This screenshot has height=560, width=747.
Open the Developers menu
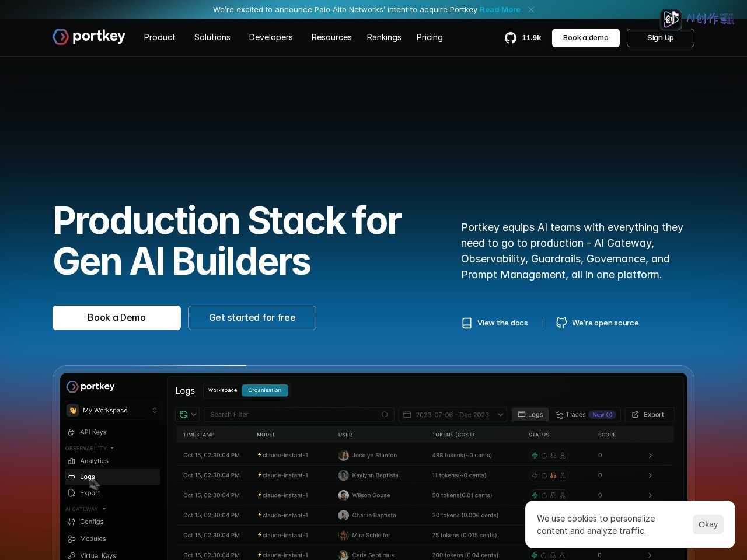pos(271,37)
